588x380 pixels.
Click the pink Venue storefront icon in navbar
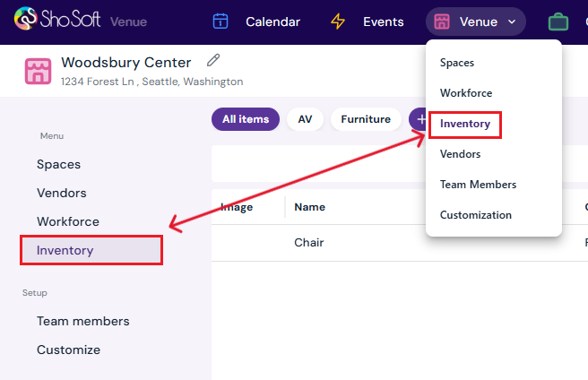442,22
